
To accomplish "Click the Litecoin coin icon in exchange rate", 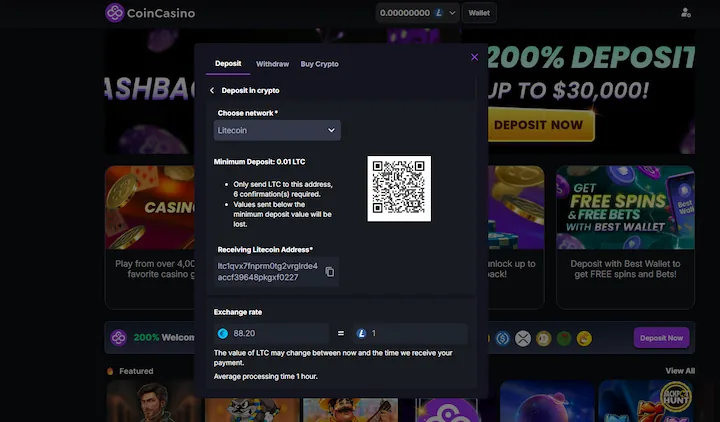I will pyautogui.click(x=361, y=333).
